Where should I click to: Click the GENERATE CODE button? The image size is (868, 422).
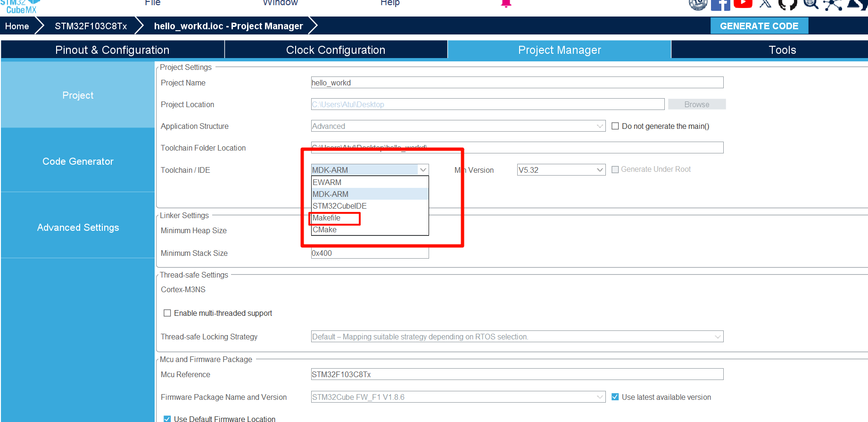pos(759,26)
